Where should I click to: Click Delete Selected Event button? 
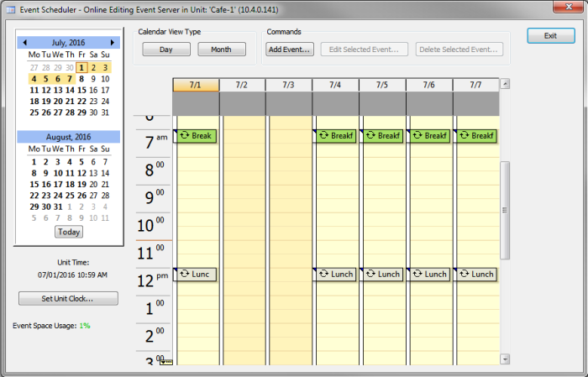point(459,50)
